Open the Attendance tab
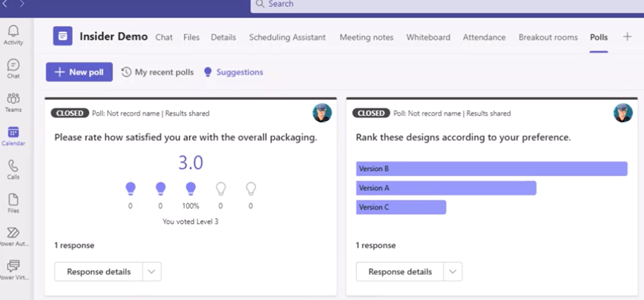This screenshot has width=644, height=300. tap(484, 37)
